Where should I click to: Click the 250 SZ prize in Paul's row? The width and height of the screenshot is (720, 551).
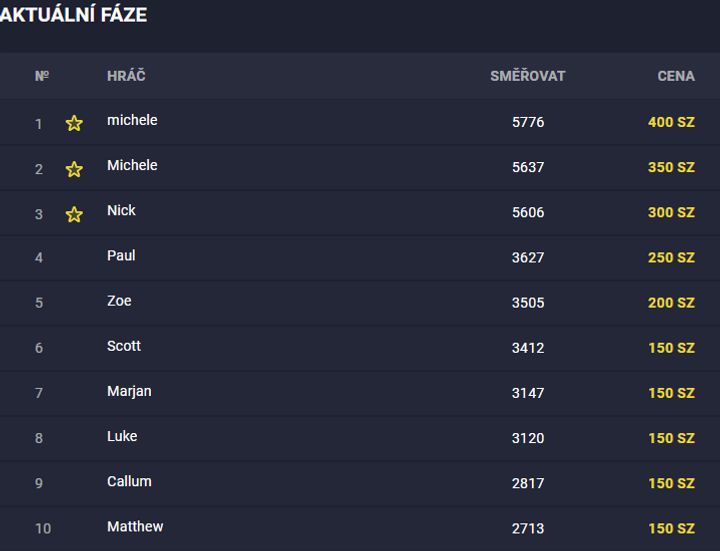(x=671, y=258)
